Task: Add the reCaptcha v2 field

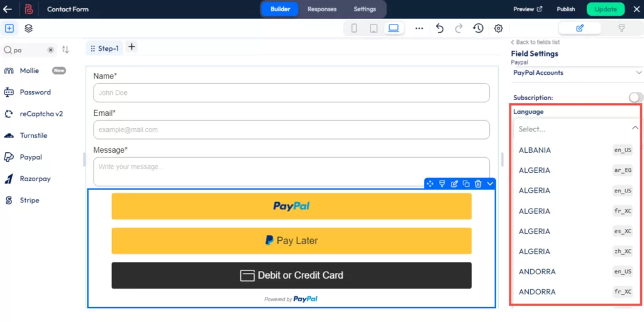Action: [33, 114]
